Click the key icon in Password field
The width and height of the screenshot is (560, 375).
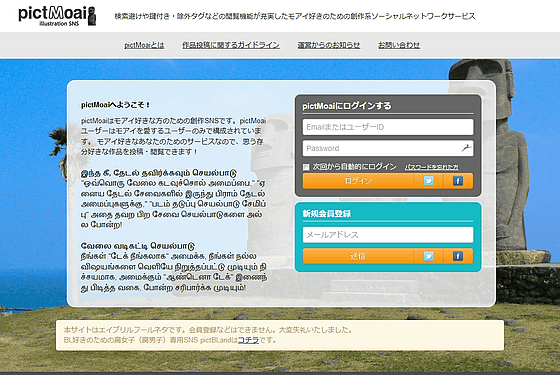(466, 148)
